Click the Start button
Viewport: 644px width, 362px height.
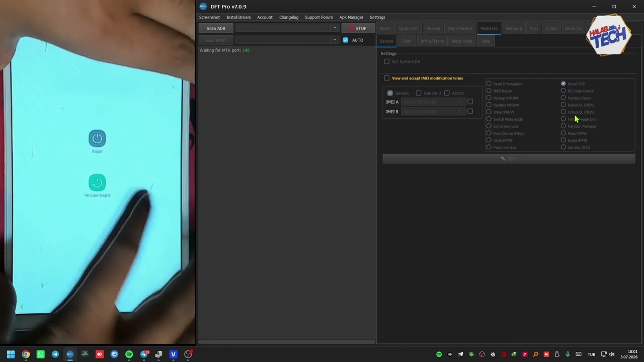[x=509, y=159]
